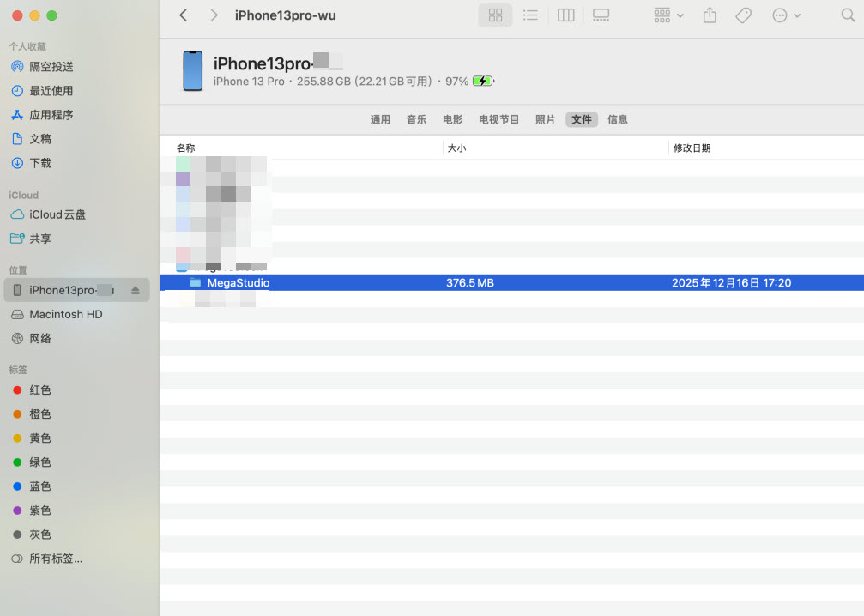Viewport: 864px width, 616px height.
Task: Click the Tags icon in the toolbar
Action: point(743,15)
